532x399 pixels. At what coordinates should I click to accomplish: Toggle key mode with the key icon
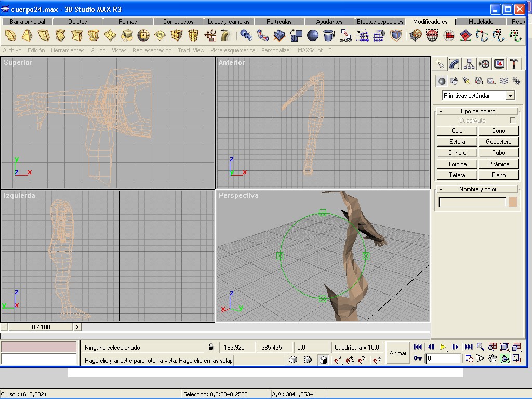coord(418,358)
